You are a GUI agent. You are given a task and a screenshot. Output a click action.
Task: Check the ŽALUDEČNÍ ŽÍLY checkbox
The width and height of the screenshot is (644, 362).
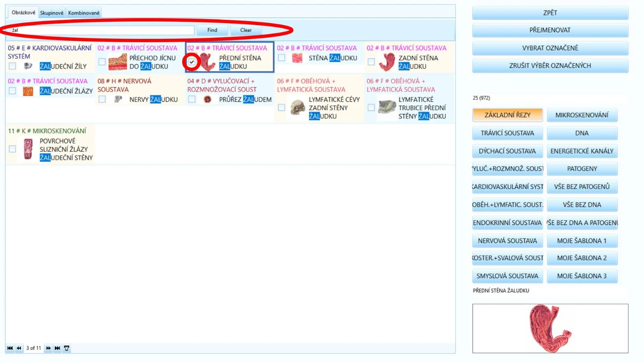coord(12,66)
